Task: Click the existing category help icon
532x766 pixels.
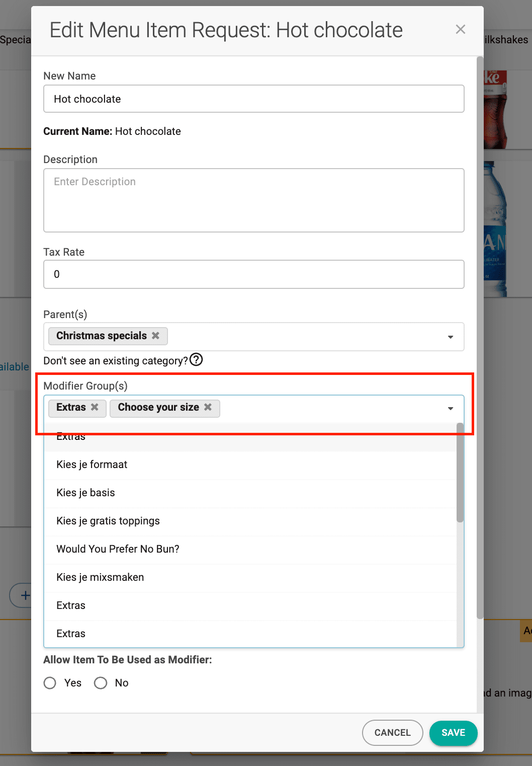Action: (196, 360)
